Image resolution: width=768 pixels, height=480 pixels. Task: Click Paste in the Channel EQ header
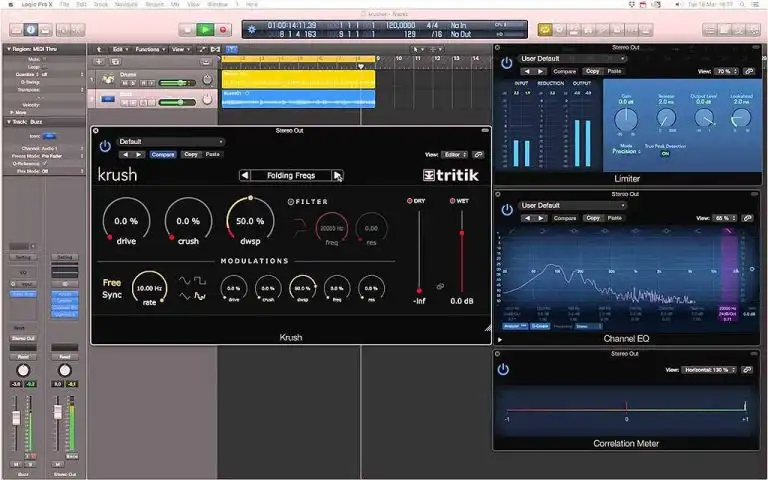[614, 218]
